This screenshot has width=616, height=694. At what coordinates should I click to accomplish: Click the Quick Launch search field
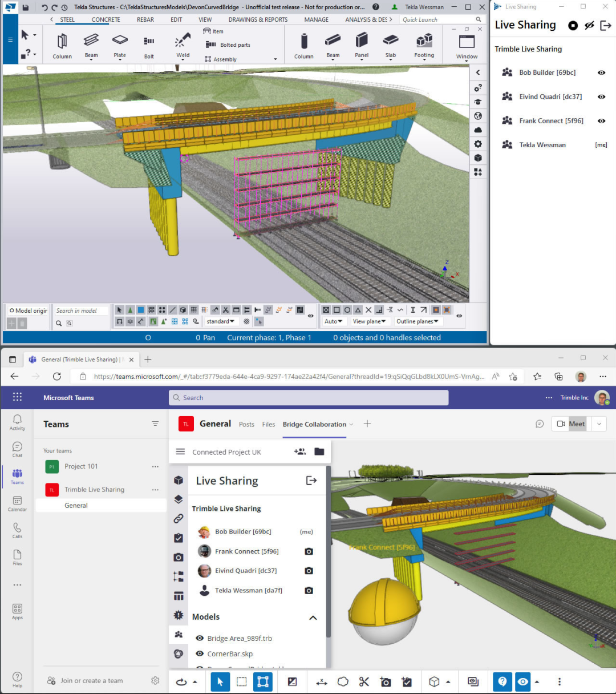(442, 19)
